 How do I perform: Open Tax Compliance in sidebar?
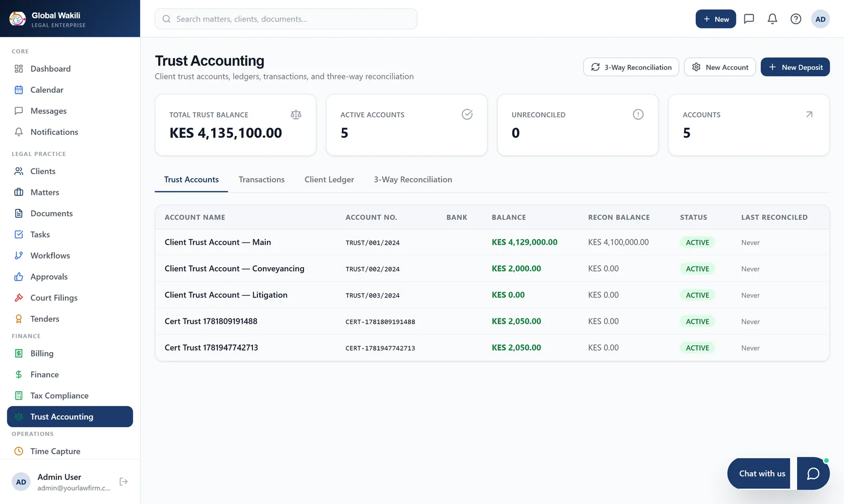tap(70, 395)
